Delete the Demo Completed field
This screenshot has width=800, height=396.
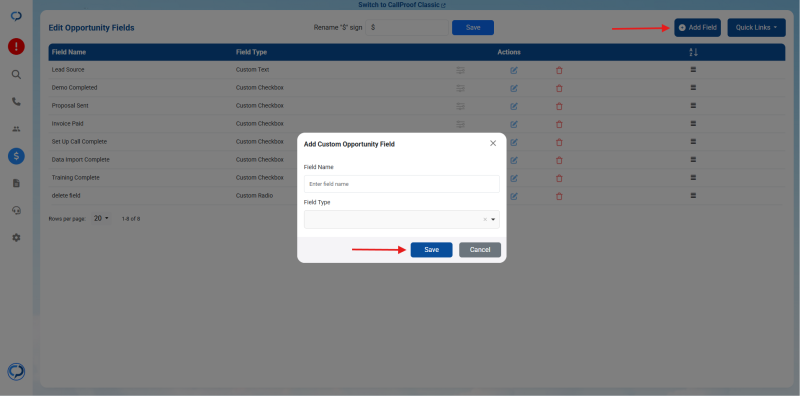tap(559, 88)
